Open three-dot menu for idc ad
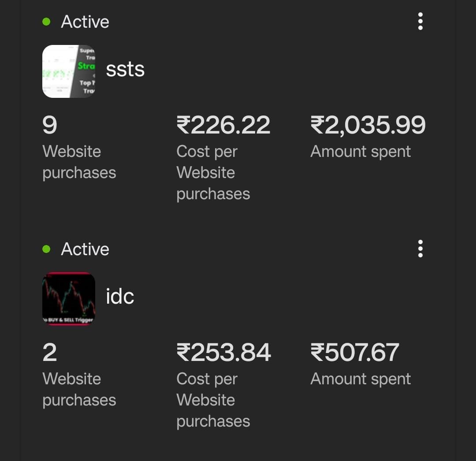The height and width of the screenshot is (461, 476). click(x=420, y=249)
